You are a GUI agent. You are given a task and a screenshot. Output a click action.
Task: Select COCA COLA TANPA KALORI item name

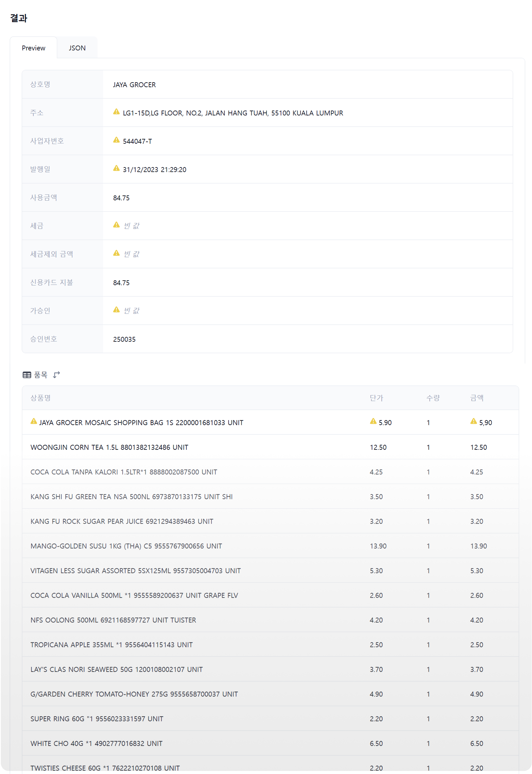[124, 472]
